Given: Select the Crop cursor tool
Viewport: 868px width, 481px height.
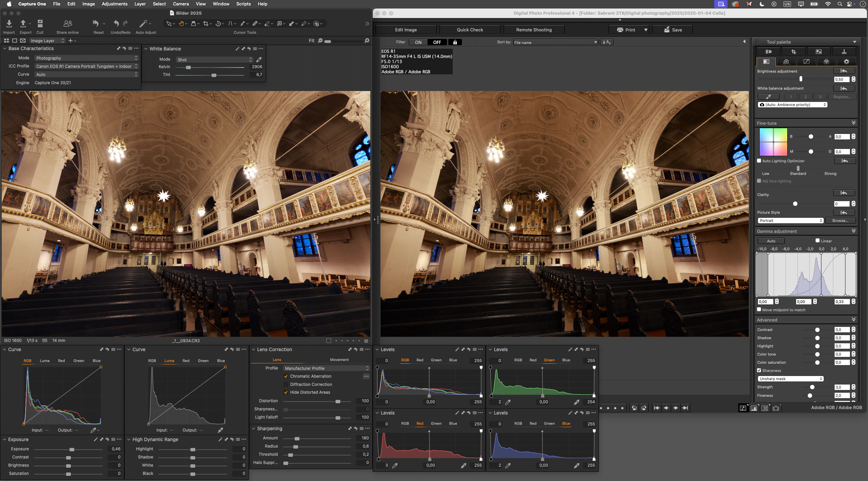Looking at the screenshot, I should click(205, 24).
